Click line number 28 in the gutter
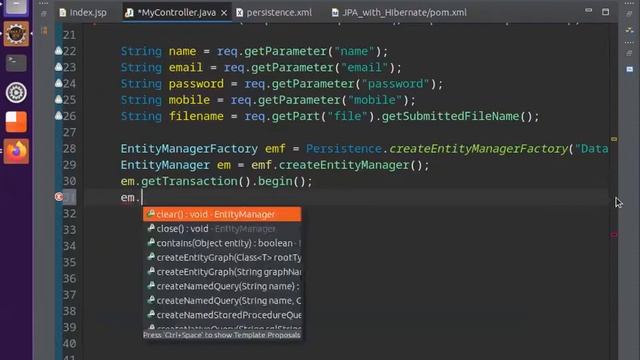 69,149
